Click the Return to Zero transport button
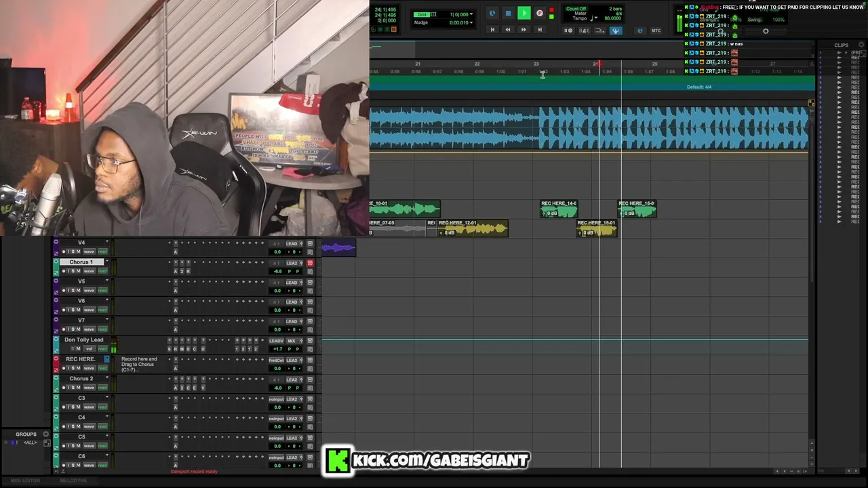 492,30
